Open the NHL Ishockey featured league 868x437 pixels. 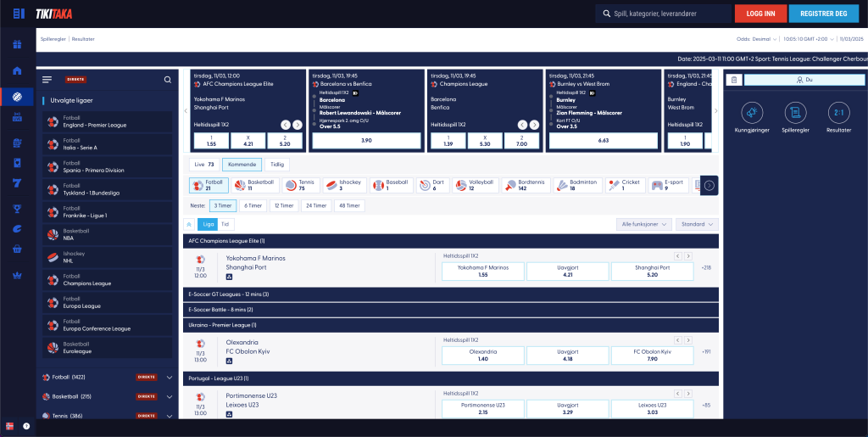(x=108, y=257)
